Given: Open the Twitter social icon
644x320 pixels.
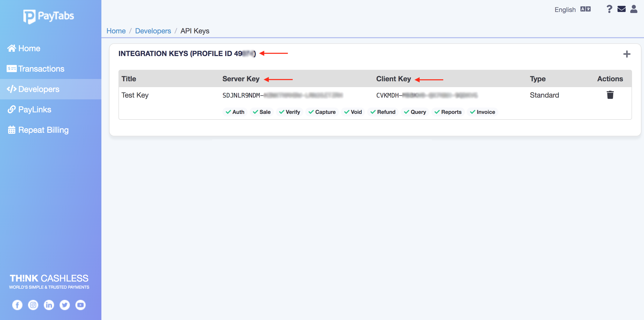Looking at the screenshot, I should pos(65,305).
